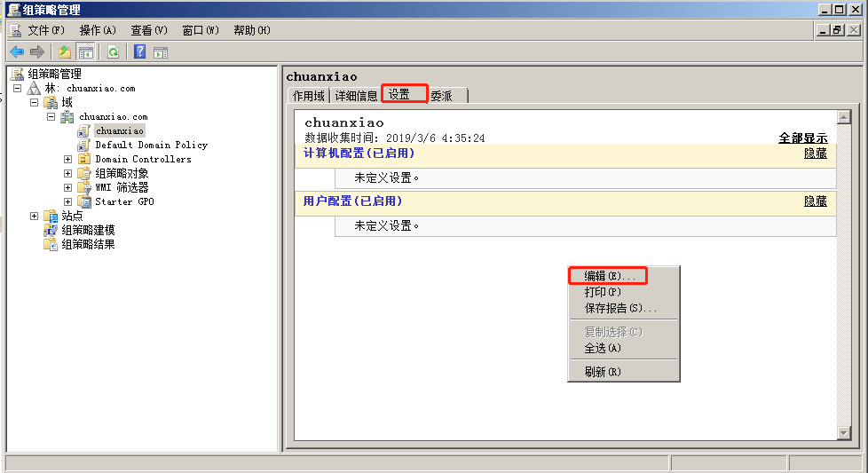The width and height of the screenshot is (868, 473).
Task: Switch to the 委派 tab
Action: pos(447,96)
